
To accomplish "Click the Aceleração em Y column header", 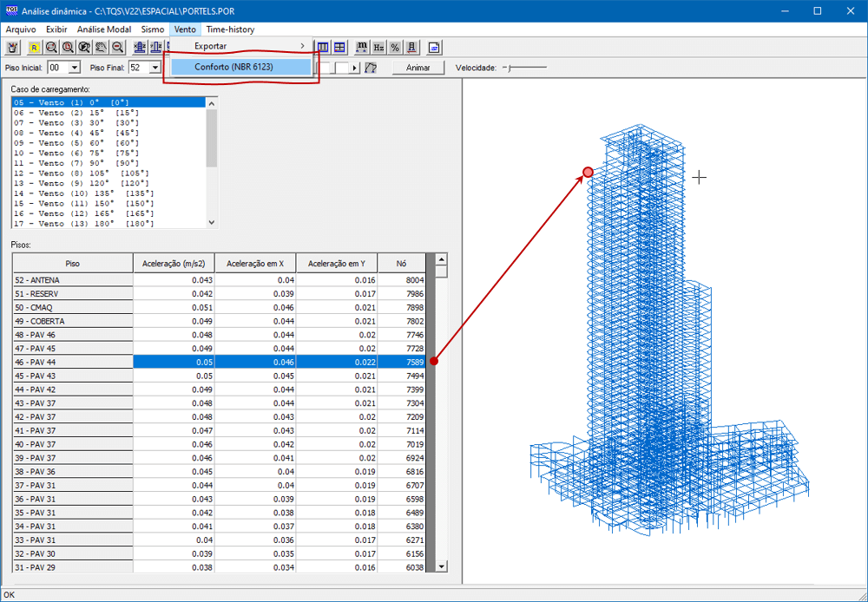I will click(337, 264).
